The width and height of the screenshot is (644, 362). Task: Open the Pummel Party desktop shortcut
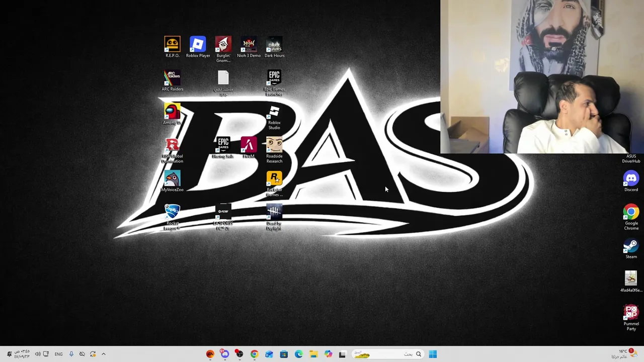click(x=631, y=318)
